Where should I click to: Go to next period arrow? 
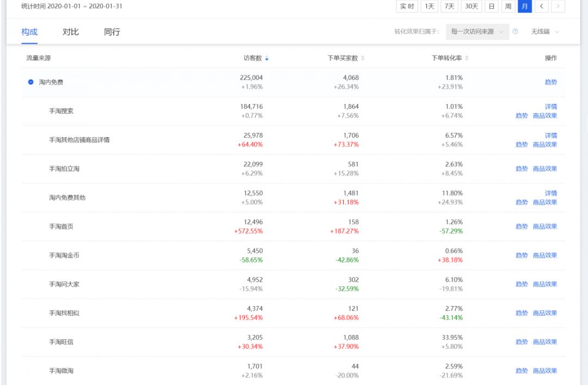pyautogui.click(x=558, y=7)
